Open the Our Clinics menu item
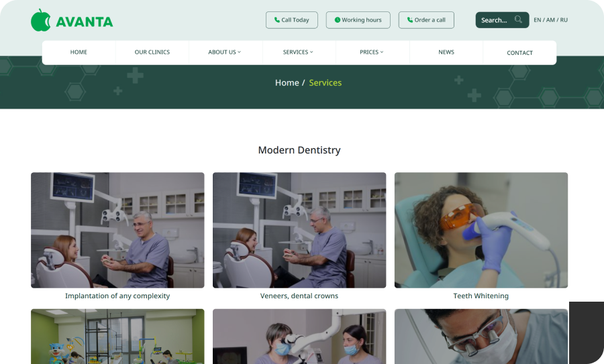 tap(152, 52)
